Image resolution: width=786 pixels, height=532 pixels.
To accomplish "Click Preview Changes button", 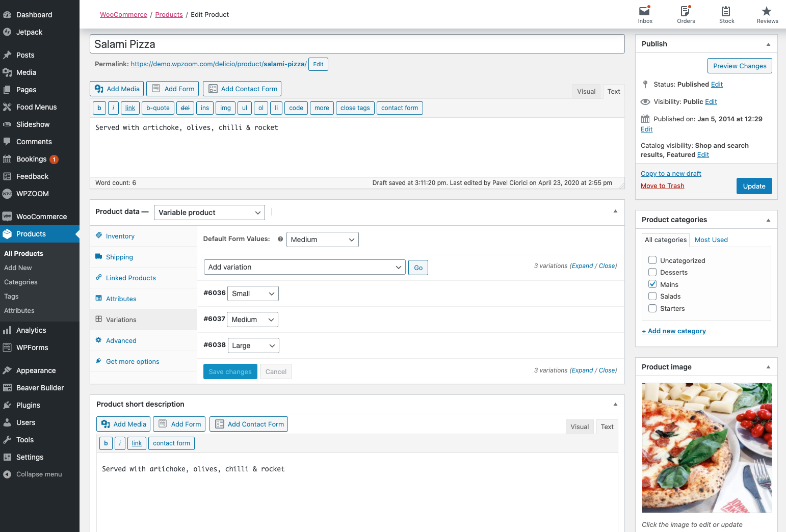I will click(x=740, y=66).
